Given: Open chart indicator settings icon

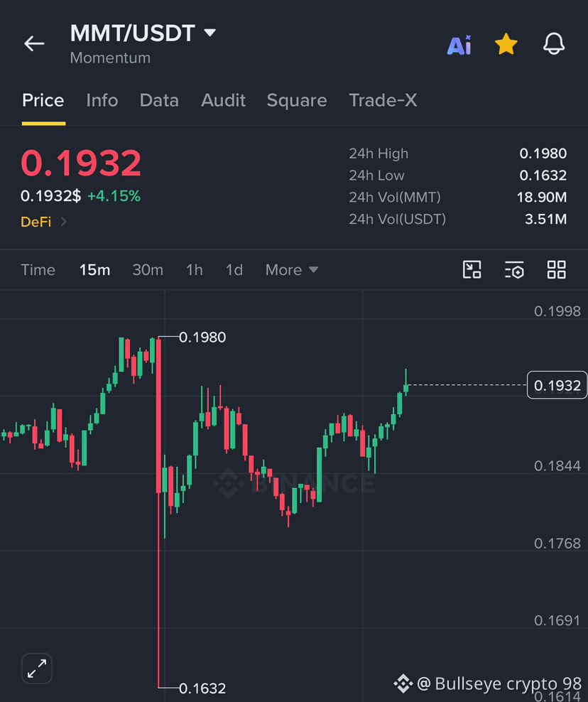Looking at the screenshot, I should [514, 269].
